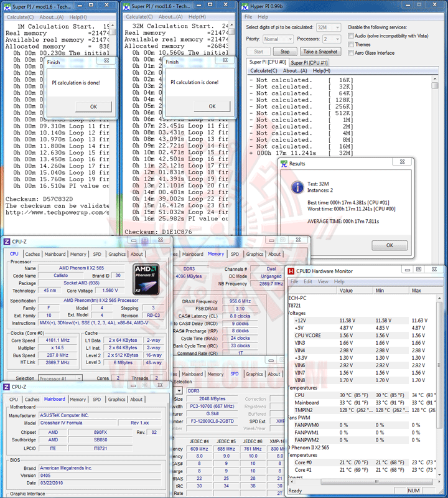Click the DRAM Frequency 956.6 MHz value
The height and width of the screenshot is (498, 448).
pyautogui.click(x=240, y=301)
